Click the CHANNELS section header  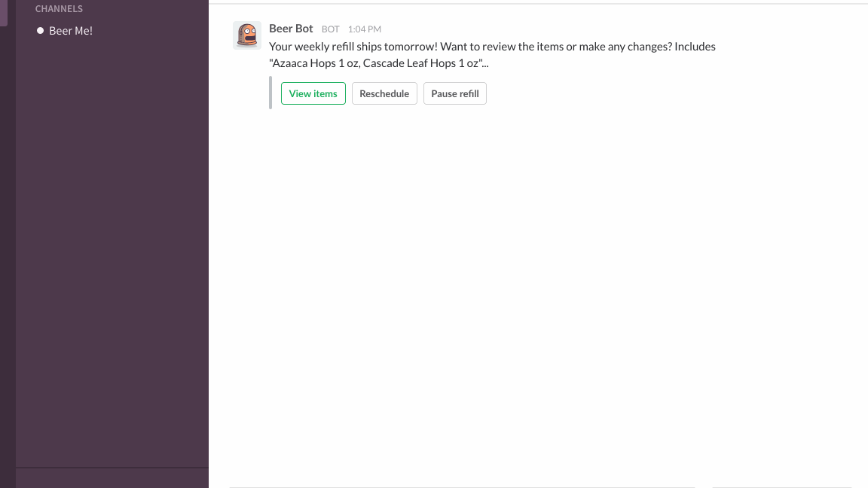coord(59,9)
